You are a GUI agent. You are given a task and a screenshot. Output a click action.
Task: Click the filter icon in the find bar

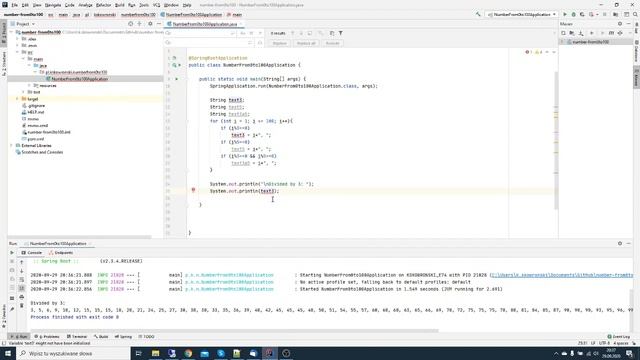[x=340, y=33]
